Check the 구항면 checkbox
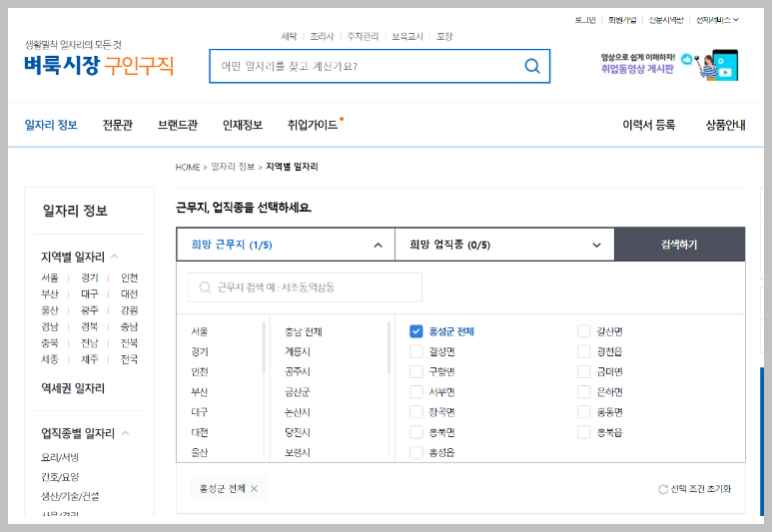The height and width of the screenshot is (532, 772). (x=416, y=371)
